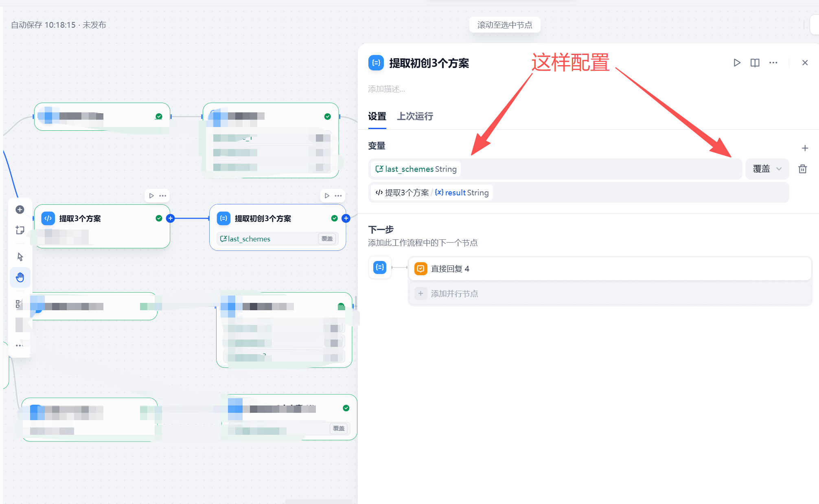Click the add node plus icon in toolbar
The width and height of the screenshot is (819, 504).
pyautogui.click(x=20, y=209)
